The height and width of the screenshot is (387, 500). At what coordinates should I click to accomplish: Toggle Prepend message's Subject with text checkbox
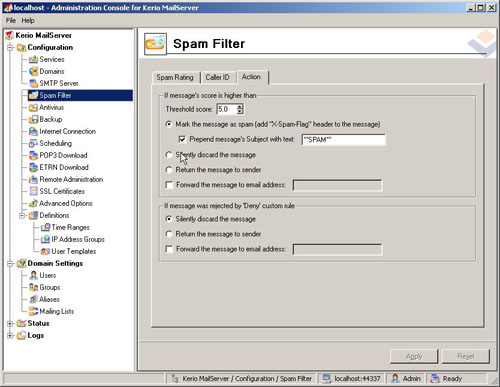[182, 139]
